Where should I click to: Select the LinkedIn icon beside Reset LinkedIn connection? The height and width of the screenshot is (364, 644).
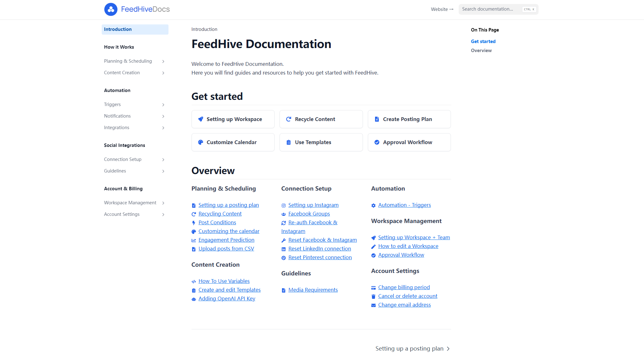[x=284, y=249]
